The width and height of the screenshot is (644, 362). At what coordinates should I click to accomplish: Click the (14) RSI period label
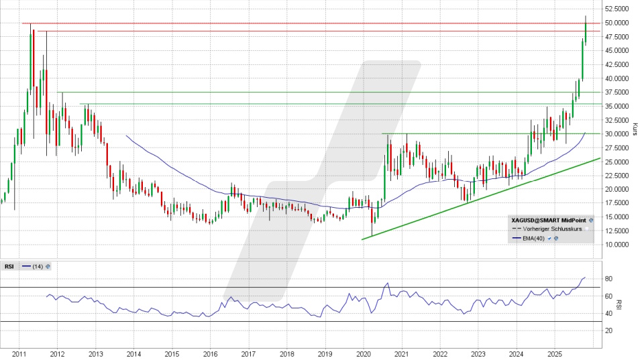click(x=37, y=266)
